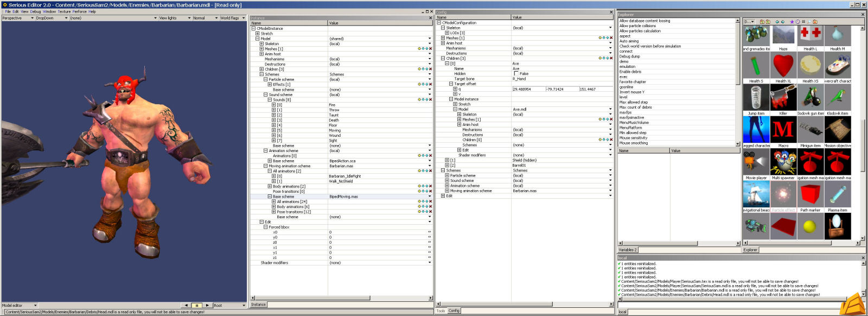
Task: Click the Instance panel horizontal scrollbar
Action: pos(341,298)
